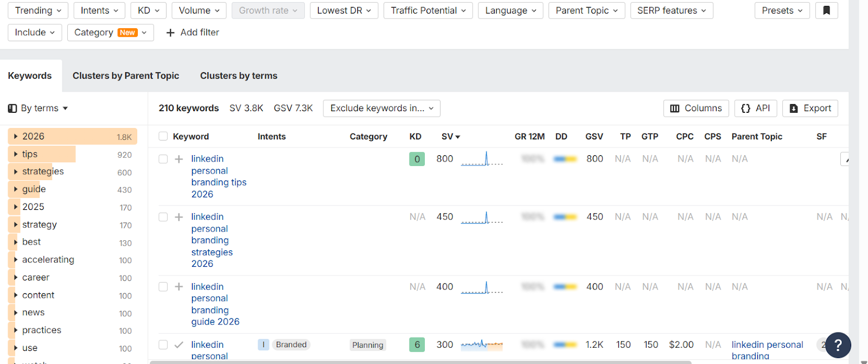Open the Presets dropdown
868x364 pixels.
782,10
